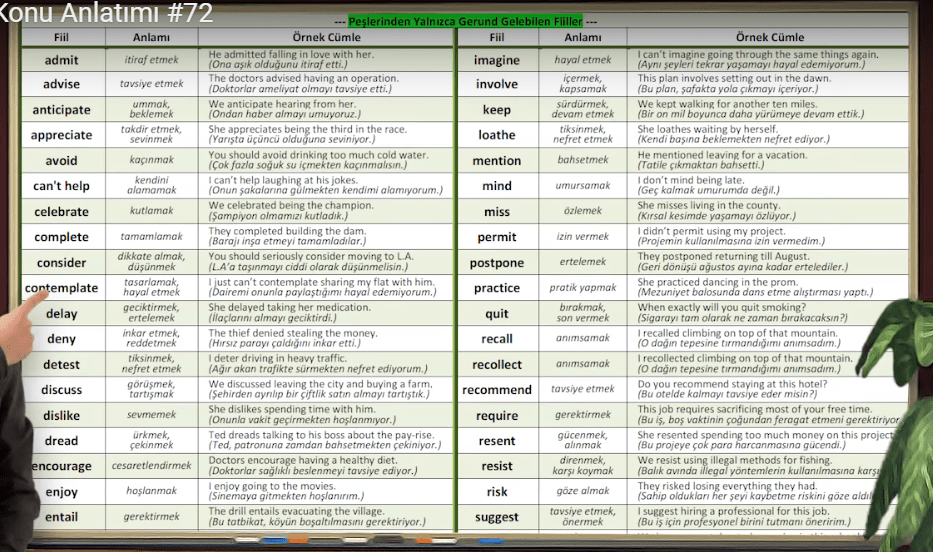Image resolution: width=933 pixels, height=552 pixels.
Task: Click the meaning 'hoşlanmak'
Action: [151, 491]
